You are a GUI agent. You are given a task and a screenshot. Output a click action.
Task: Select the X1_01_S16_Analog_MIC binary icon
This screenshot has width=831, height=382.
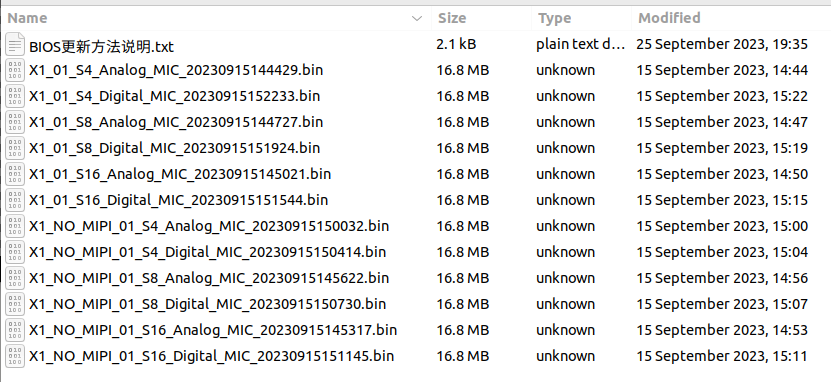[x=15, y=174]
